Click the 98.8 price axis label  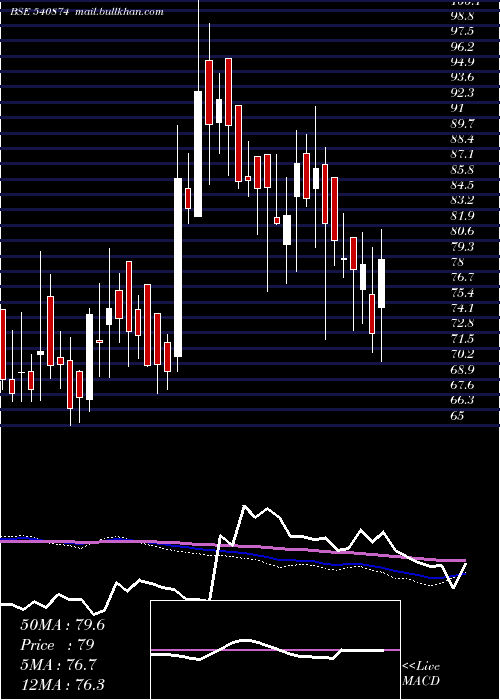click(x=462, y=16)
